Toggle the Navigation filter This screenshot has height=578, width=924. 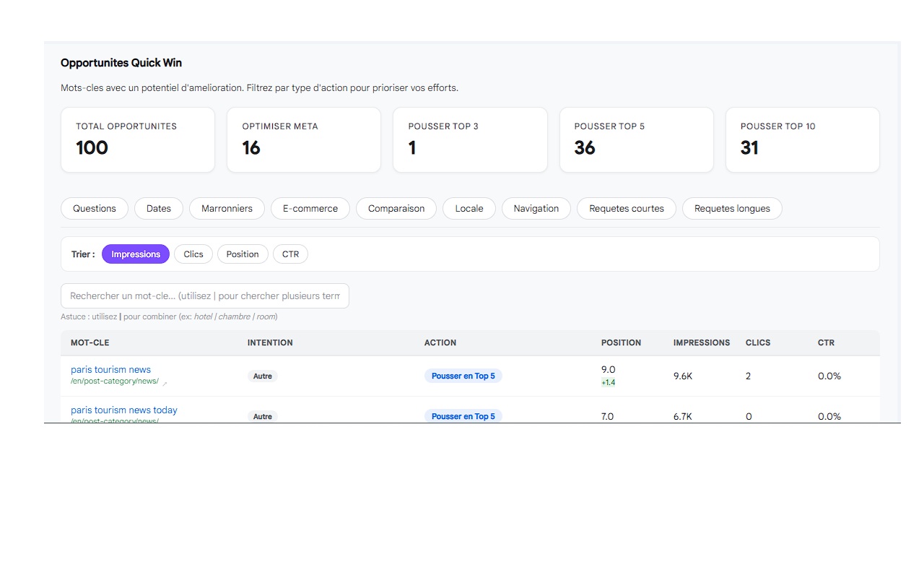pos(536,208)
